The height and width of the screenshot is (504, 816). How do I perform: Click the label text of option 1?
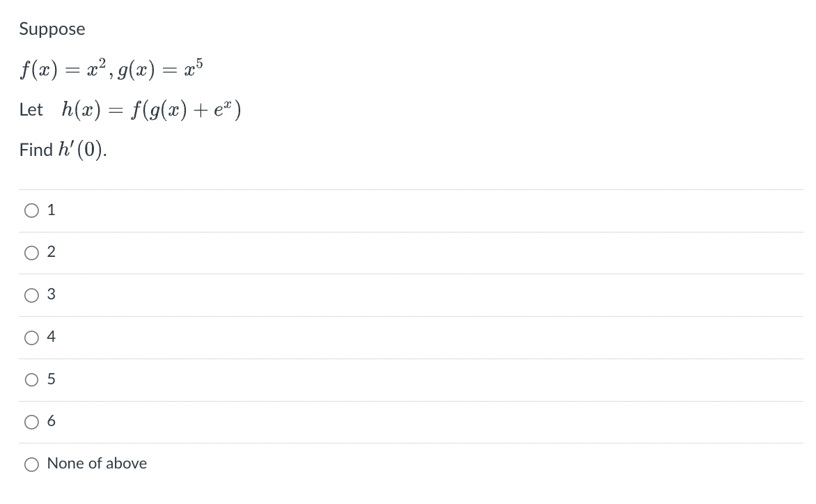click(x=50, y=210)
